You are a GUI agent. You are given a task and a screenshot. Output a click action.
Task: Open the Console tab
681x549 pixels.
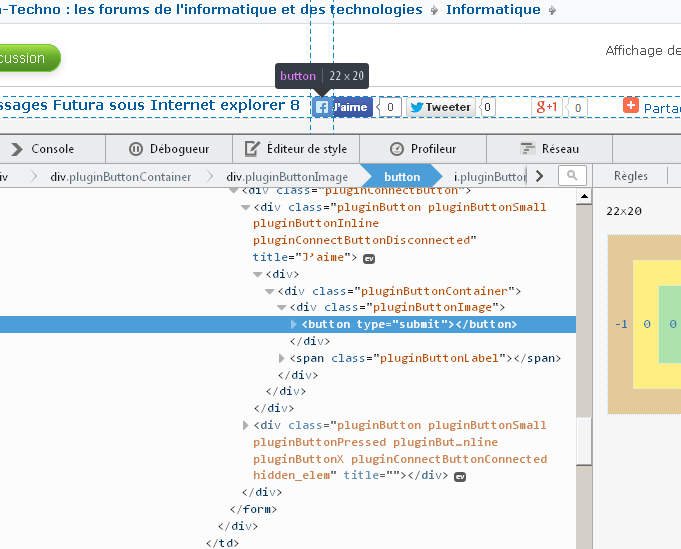click(x=52, y=149)
